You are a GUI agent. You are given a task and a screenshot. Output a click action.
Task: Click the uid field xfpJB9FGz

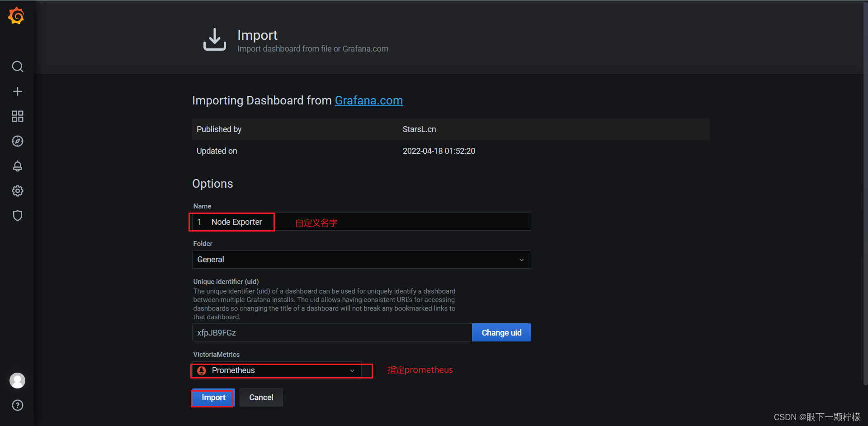332,332
